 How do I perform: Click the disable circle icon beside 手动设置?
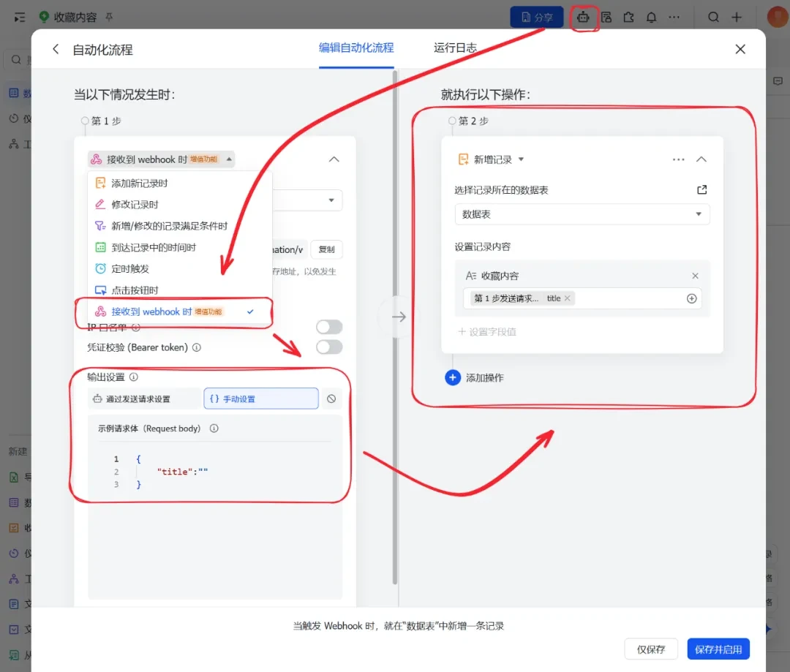(x=331, y=399)
